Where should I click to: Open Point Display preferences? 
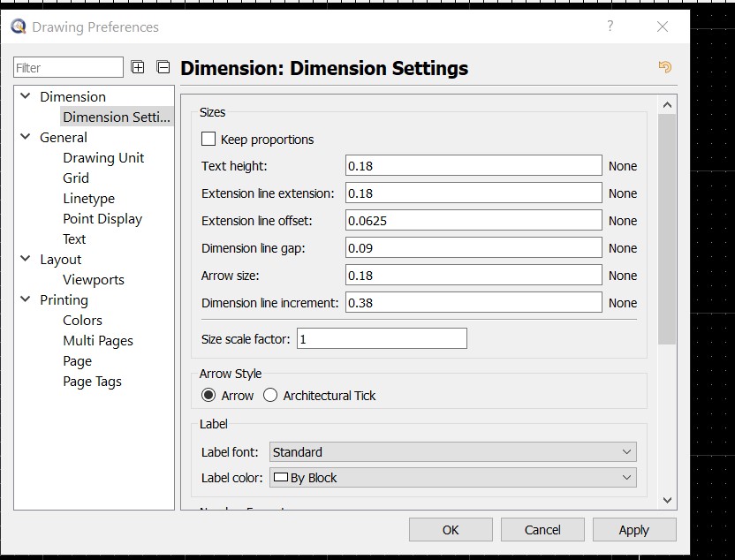102,219
